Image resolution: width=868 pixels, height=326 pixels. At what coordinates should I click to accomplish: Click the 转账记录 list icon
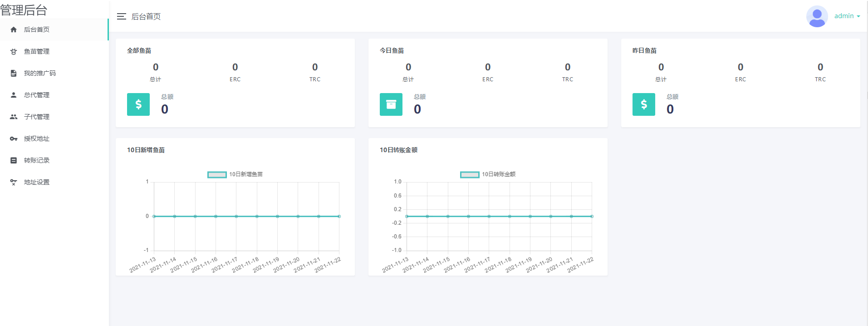14,160
